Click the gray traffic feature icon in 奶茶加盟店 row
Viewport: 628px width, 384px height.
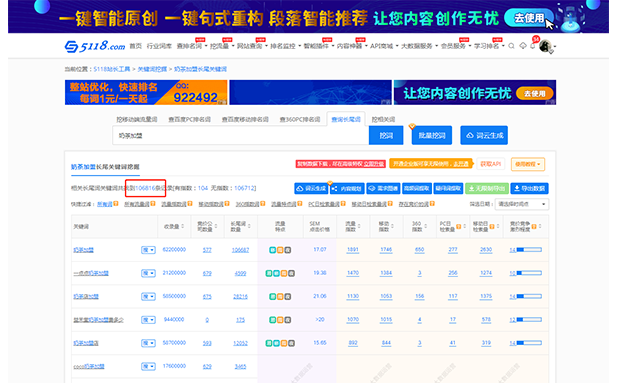point(292,343)
